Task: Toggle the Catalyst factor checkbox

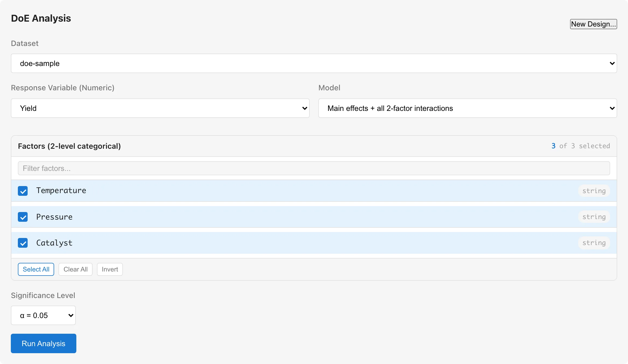Action: pos(23,243)
